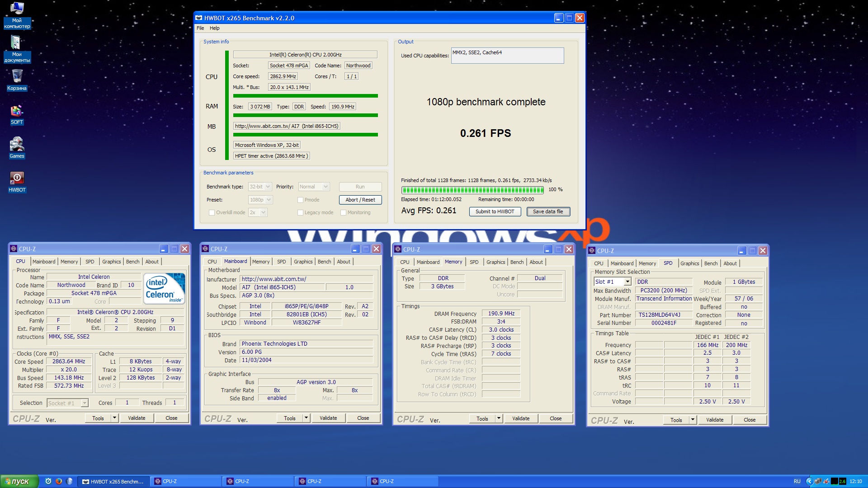Open the Benchmark type 32-bit dropdown
Screen dimensions: 868x488
click(x=260, y=187)
